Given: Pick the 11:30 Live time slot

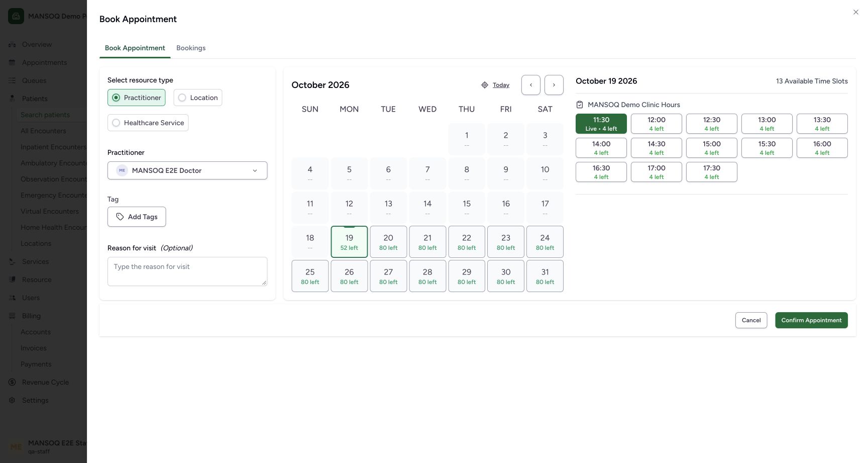Looking at the screenshot, I should click(601, 124).
